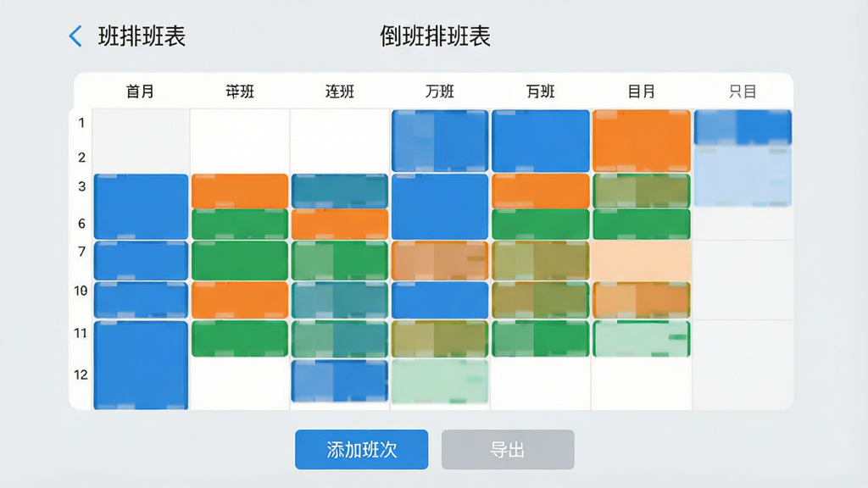Click row number 11 in the time axis

coord(81,332)
